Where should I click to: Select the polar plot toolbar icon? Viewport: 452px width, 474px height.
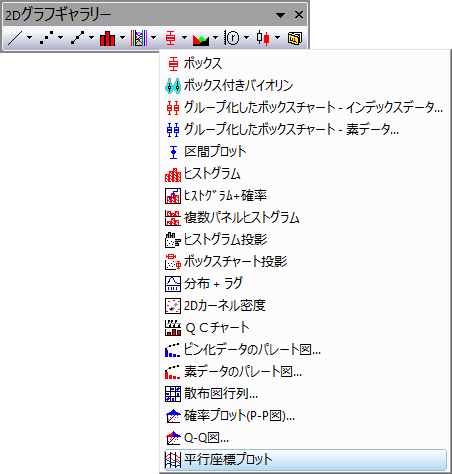(232, 38)
